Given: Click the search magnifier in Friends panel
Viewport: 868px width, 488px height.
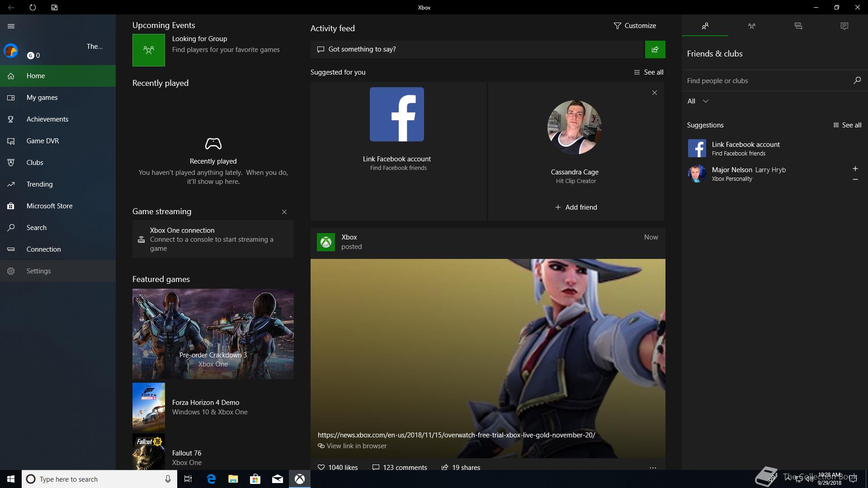Looking at the screenshot, I should pos(857,80).
